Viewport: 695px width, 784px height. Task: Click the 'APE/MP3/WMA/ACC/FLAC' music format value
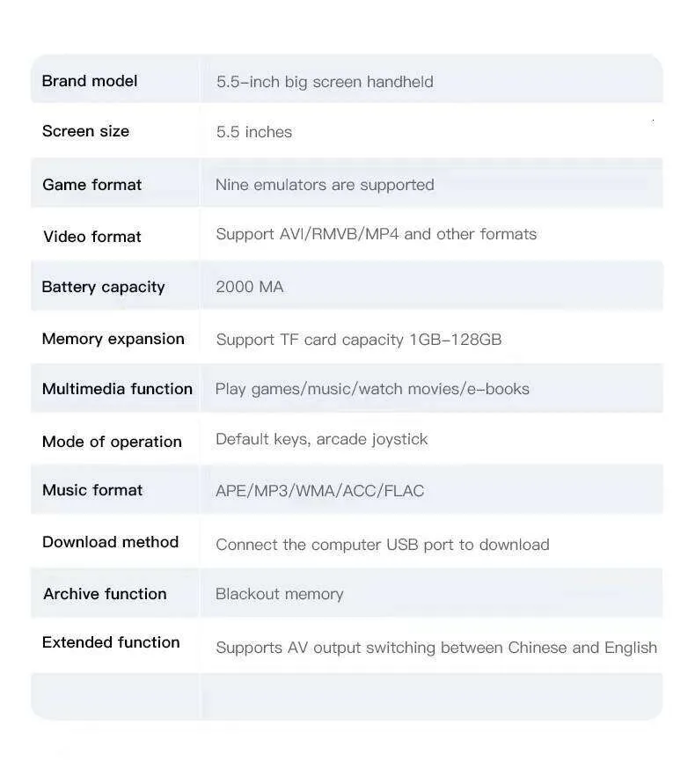point(319,491)
